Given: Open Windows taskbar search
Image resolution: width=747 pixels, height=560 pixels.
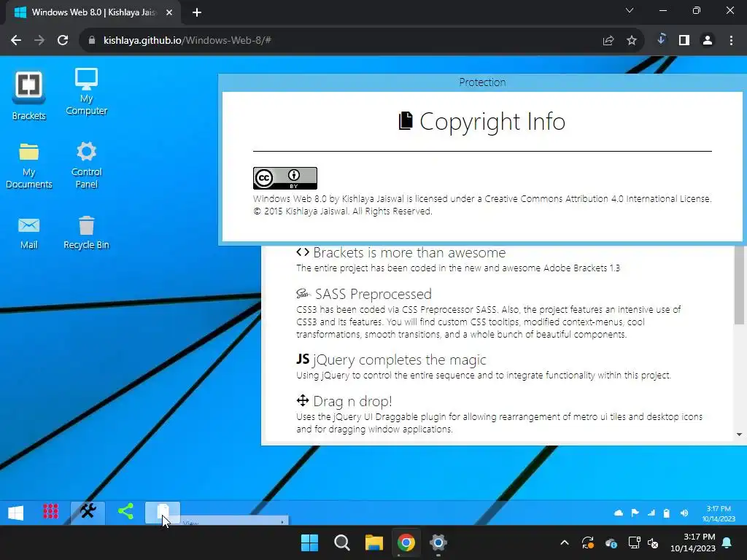Looking at the screenshot, I should [x=342, y=542].
